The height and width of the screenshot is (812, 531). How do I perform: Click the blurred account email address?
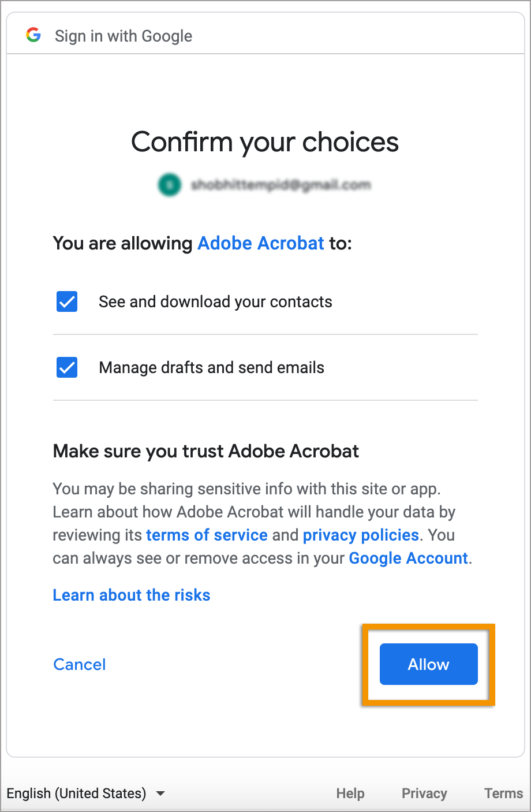click(x=281, y=185)
